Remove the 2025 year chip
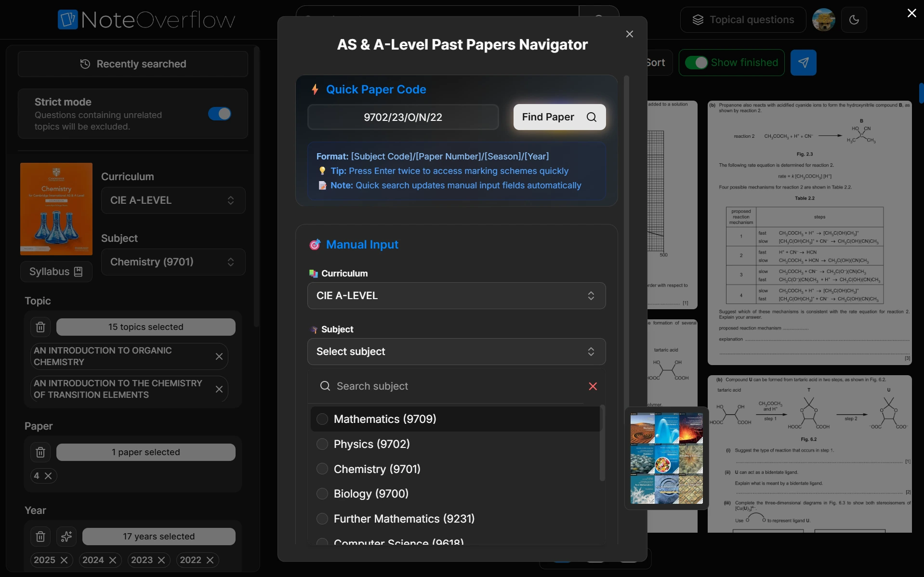The image size is (924, 577). 64,560
